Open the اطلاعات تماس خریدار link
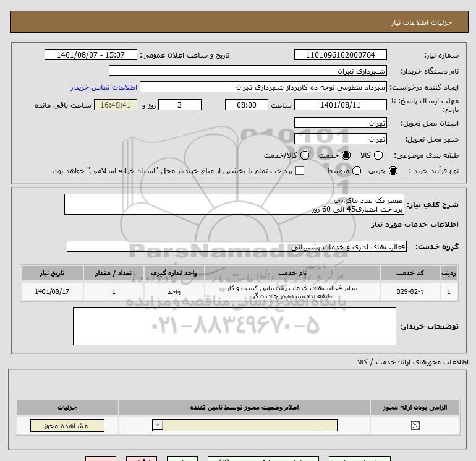 pyautogui.click(x=104, y=87)
